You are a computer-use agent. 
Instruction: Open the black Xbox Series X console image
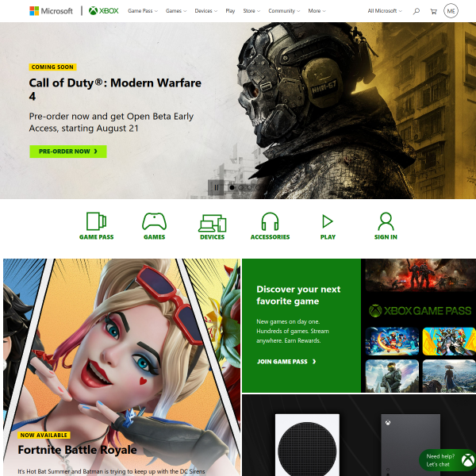tap(410, 445)
